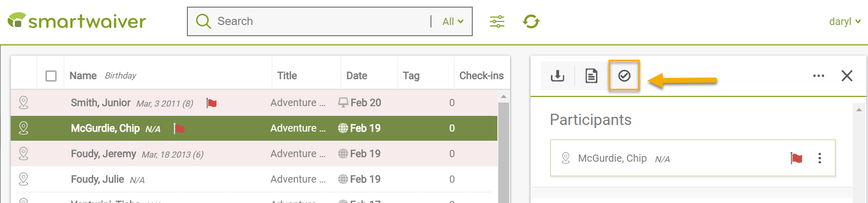Select the Smith, Junior row
This screenshot has height=203, width=868.
(254, 103)
